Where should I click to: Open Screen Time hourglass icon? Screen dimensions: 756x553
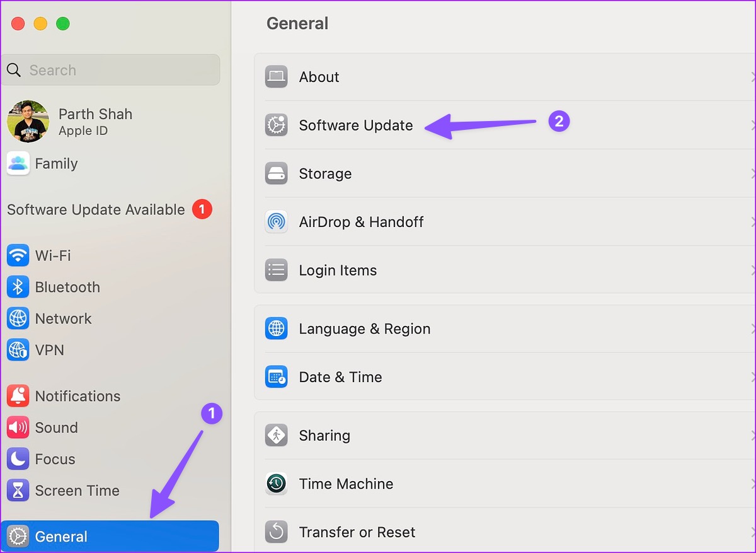tap(18, 491)
